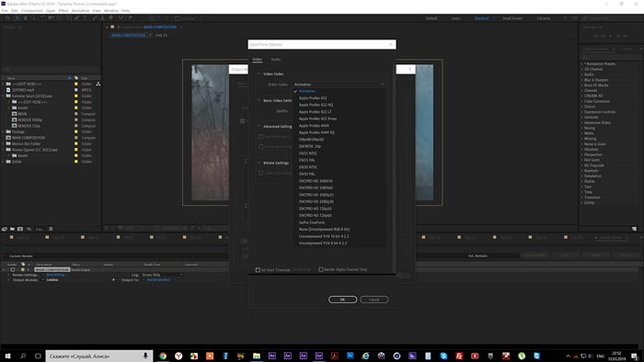Select MAIN COMPOSITION item in Project panel
The height and width of the screenshot is (362, 644).
pos(29,138)
